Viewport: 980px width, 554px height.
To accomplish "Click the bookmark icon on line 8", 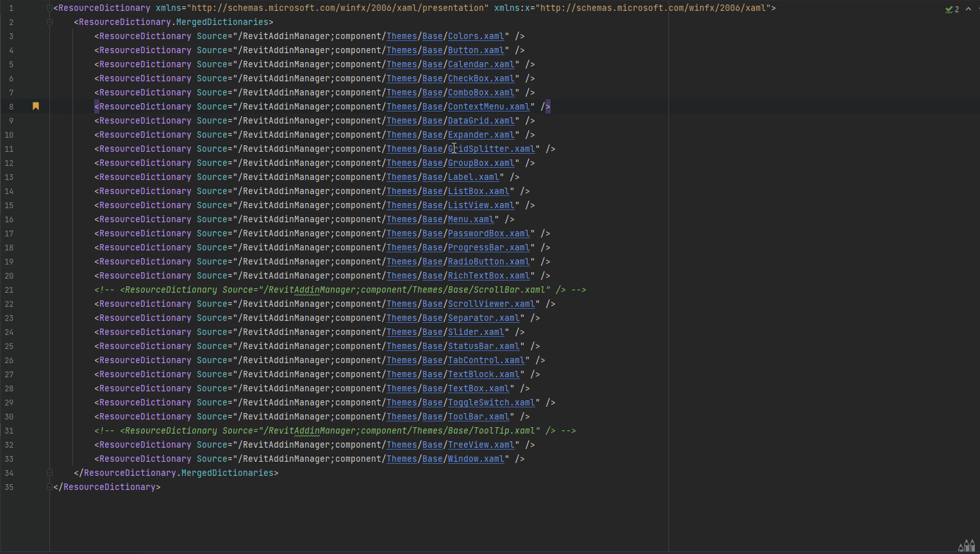I will coord(36,106).
